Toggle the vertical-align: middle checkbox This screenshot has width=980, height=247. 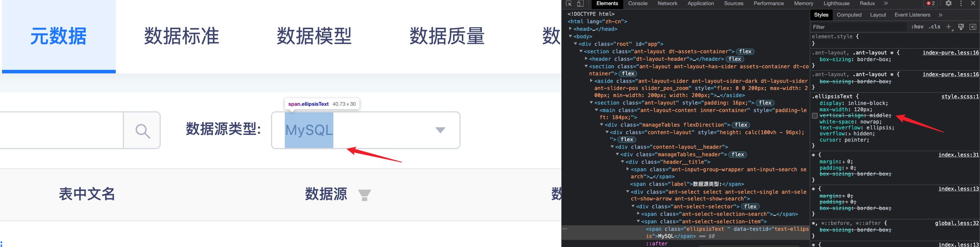click(814, 116)
